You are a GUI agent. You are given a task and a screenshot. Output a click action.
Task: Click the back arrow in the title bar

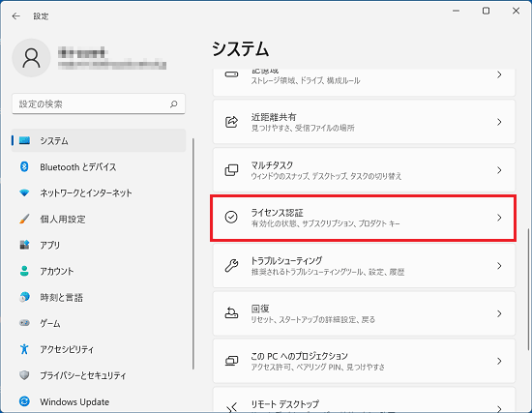point(15,15)
